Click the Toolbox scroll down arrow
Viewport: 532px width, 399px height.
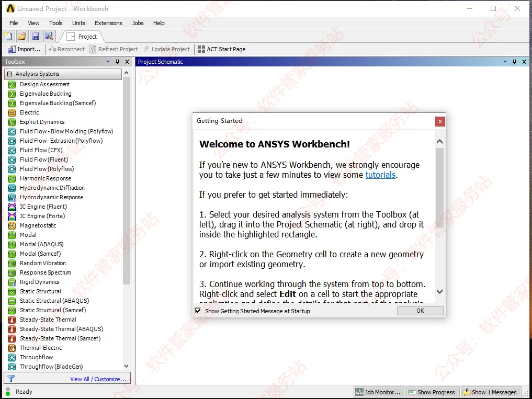127,366
